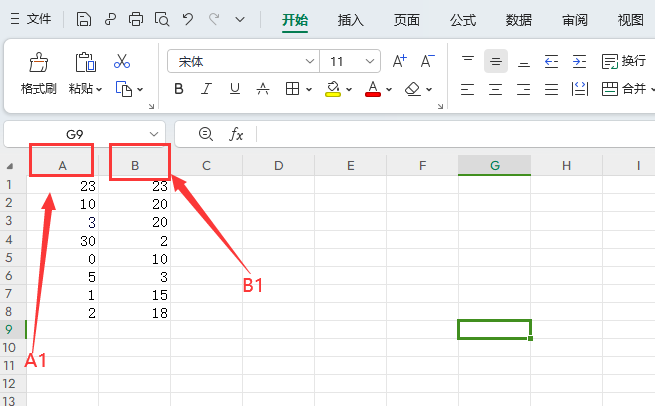655x406 pixels.
Task: Click the Borders grid icon
Action: pos(292,89)
